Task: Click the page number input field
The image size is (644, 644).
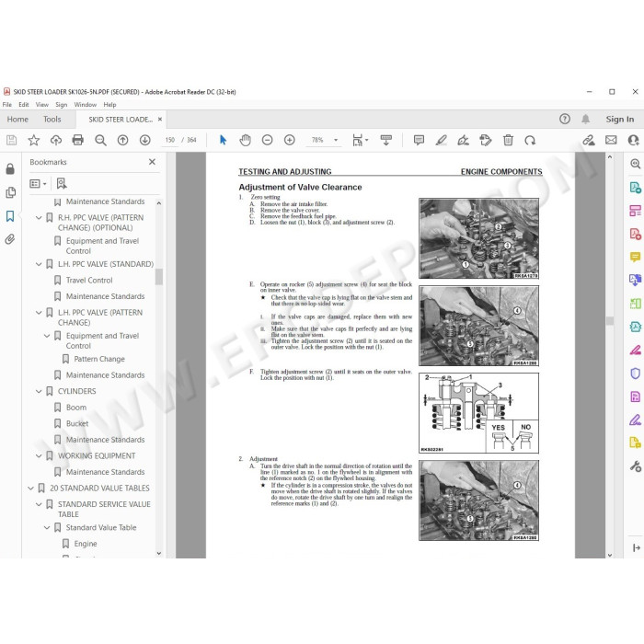Action: (170, 141)
